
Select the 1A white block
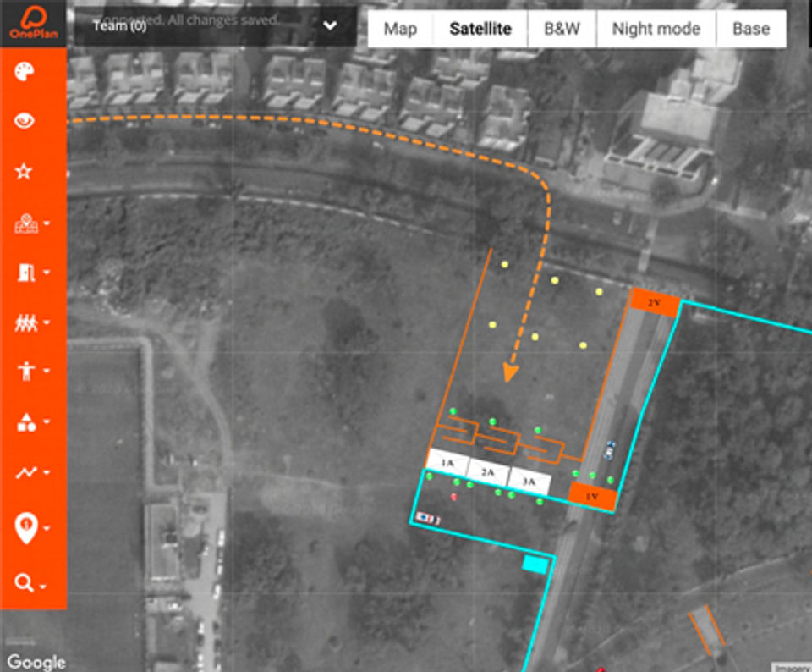click(x=447, y=462)
